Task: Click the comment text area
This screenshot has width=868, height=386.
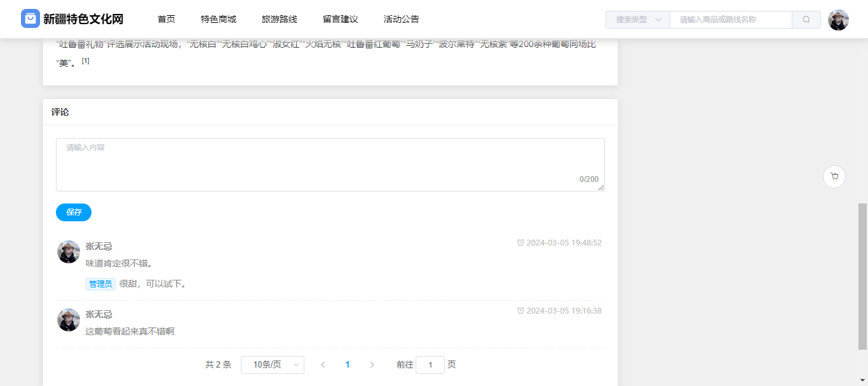Action: pos(330,164)
